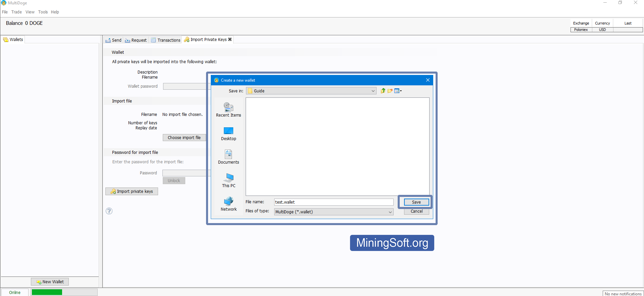Open the View menu

pyautogui.click(x=30, y=12)
